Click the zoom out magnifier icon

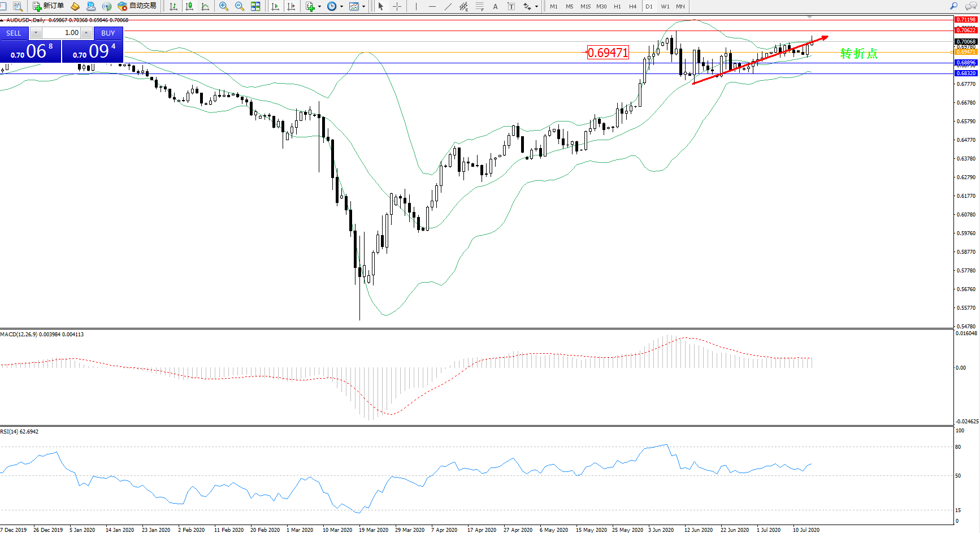click(239, 6)
